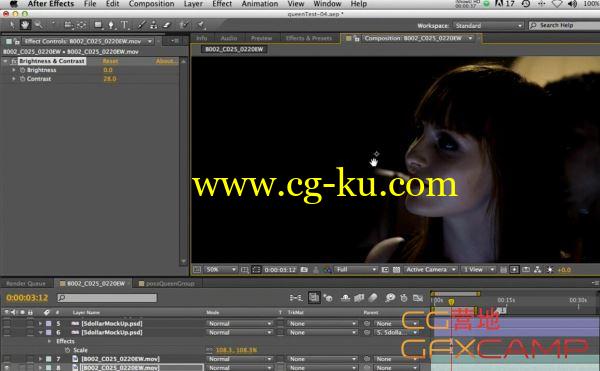Open the Composition menu
Viewport: 600px width, 371px height.
click(152, 4)
